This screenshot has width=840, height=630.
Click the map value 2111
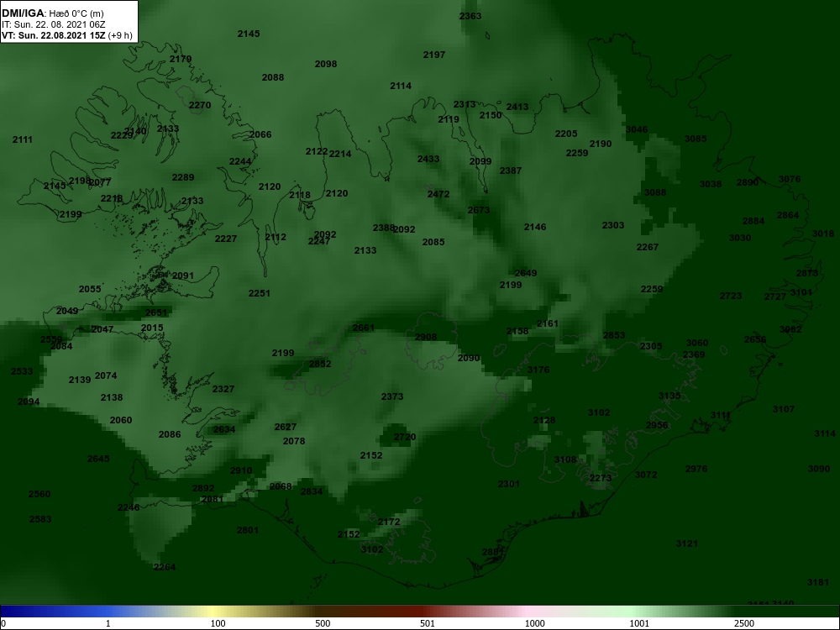[x=23, y=139]
